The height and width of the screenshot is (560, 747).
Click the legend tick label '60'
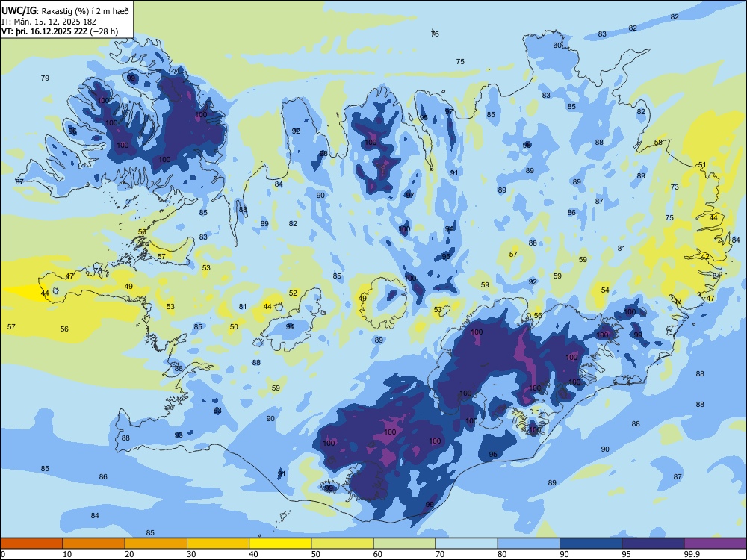click(378, 554)
